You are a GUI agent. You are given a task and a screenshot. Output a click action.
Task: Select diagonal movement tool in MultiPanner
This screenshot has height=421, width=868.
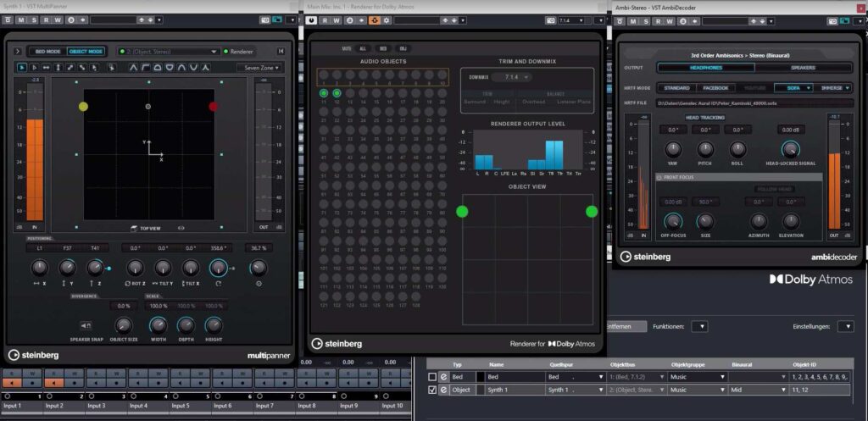click(x=70, y=68)
